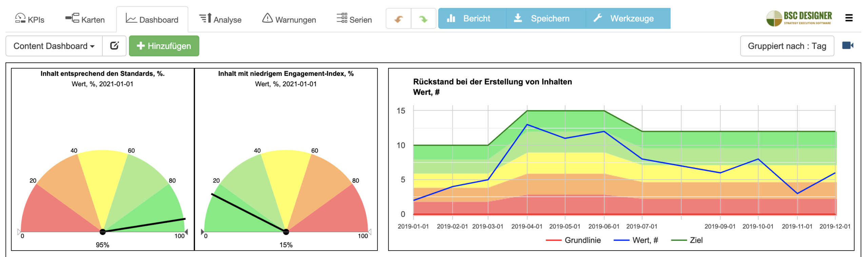Viewport: 868px width, 257px height.
Task: Click the BSC Designer logo
Action: 799,18
